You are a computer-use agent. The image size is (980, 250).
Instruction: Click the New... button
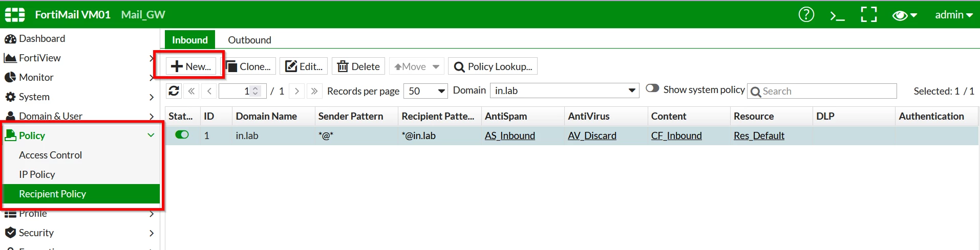191,66
